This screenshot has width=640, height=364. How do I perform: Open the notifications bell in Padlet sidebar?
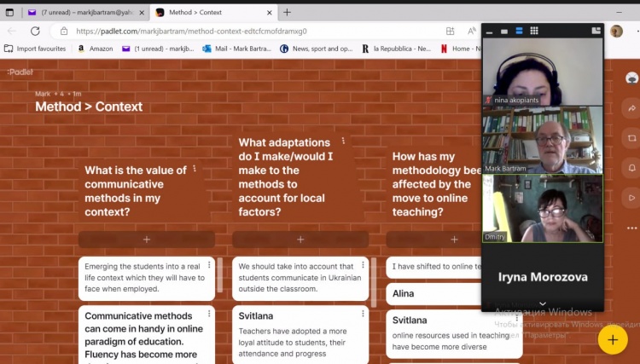point(631,168)
